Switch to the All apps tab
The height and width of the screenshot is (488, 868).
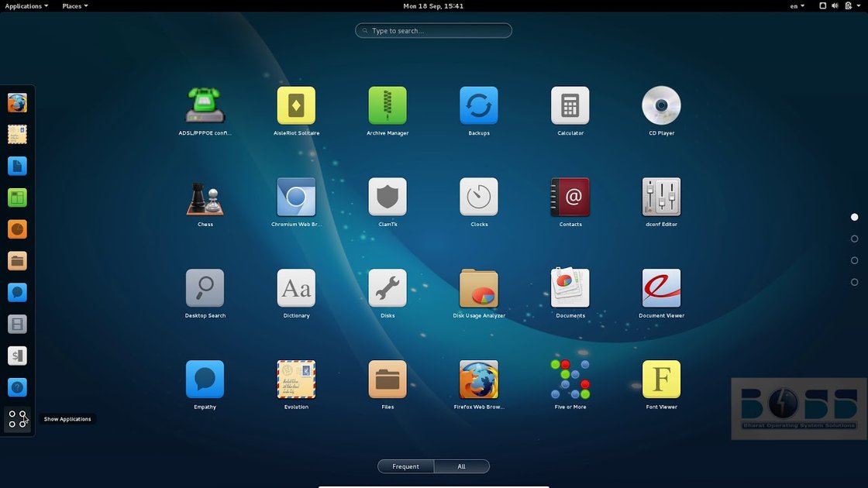click(x=461, y=466)
